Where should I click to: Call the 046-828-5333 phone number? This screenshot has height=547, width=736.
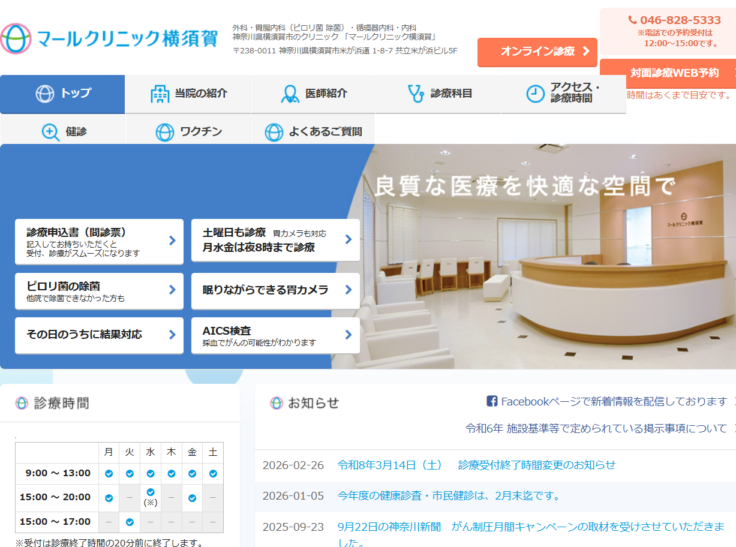tap(680, 20)
